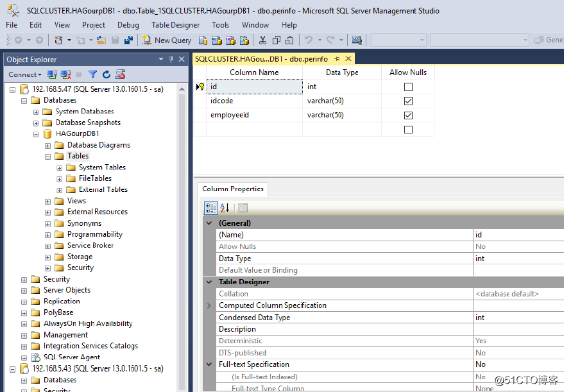The image size is (564, 392).
Task: Click the idcode column name cell
Action: pyautogui.click(x=254, y=101)
